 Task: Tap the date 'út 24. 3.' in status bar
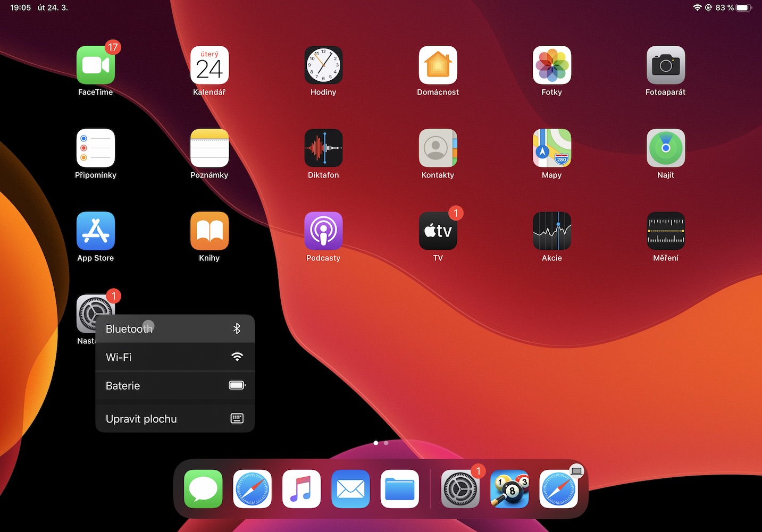click(x=53, y=7)
